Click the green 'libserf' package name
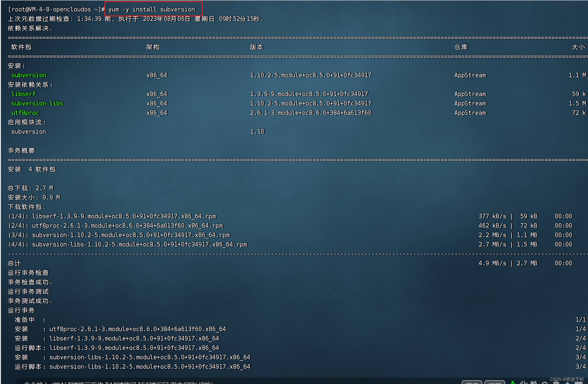Viewport: 588px width, 384px height. point(24,94)
